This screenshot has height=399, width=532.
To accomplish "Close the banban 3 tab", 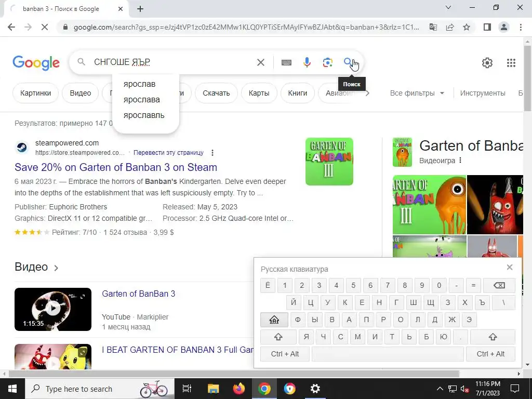I will [x=121, y=9].
